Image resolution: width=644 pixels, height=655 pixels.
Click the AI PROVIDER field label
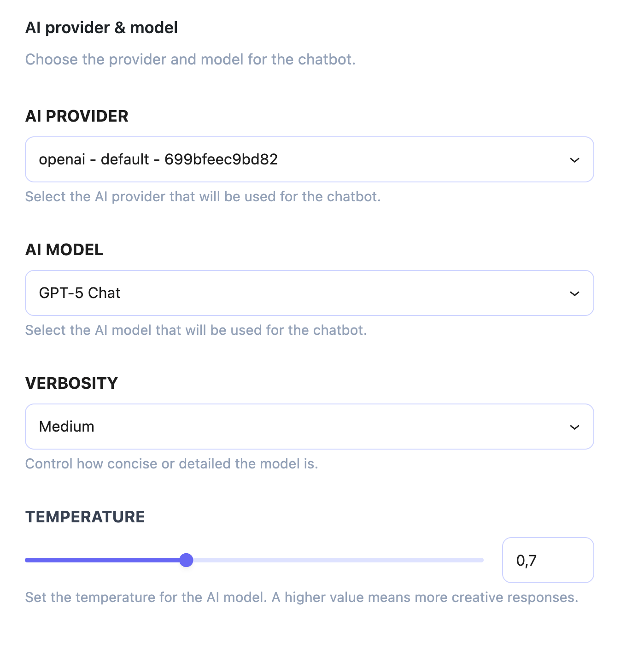pos(76,116)
